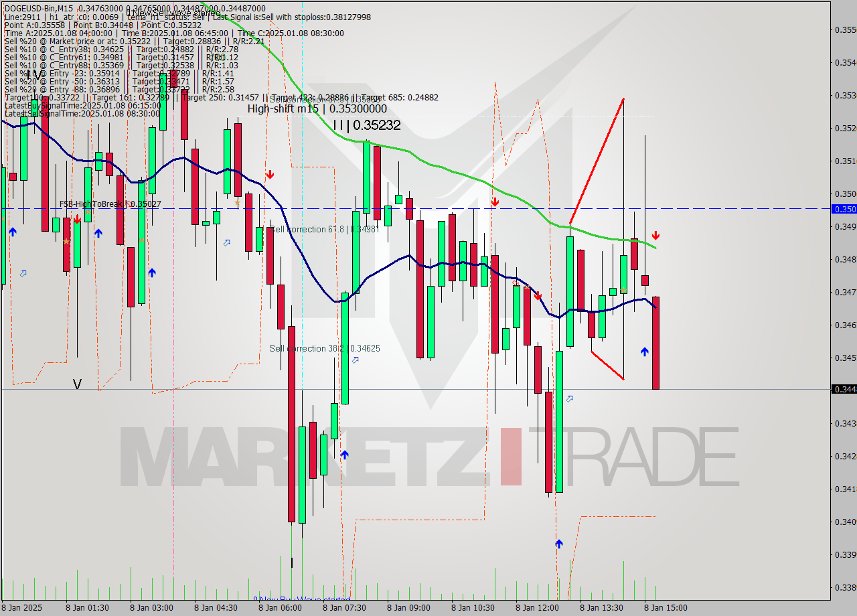Click the 'LatestSellSignalTime:2025.01.08 08:30:00' line
The height and width of the screenshot is (616, 857).
(x=82, y=113)
